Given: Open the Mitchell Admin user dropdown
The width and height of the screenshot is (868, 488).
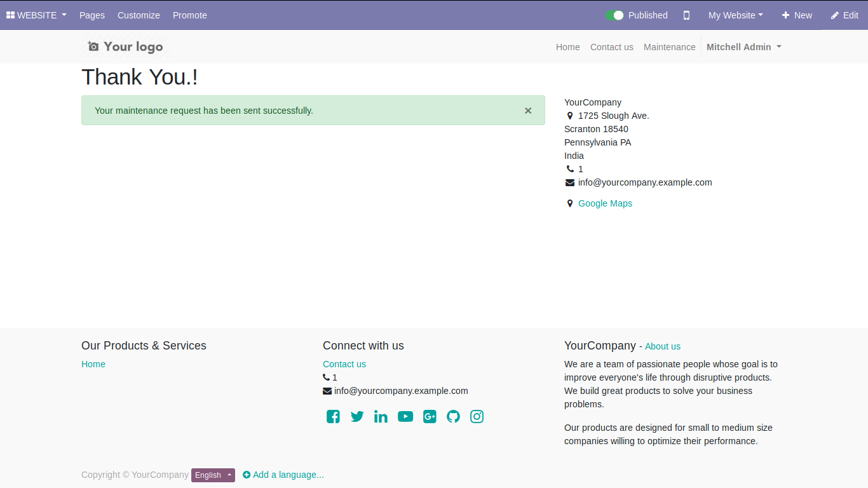Looking at the screenshot, I should pyautogui.click(x=744, y=47).
